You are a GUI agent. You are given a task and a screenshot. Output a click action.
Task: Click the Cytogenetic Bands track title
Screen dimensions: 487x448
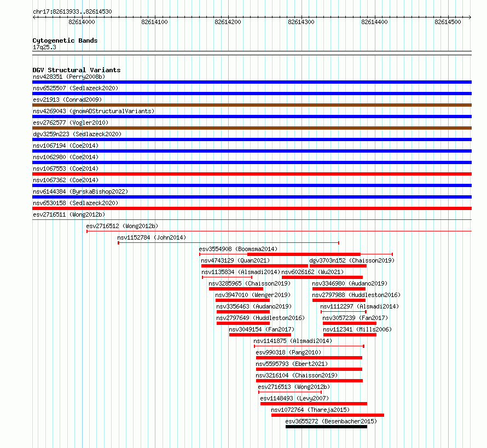click(65, 40)
